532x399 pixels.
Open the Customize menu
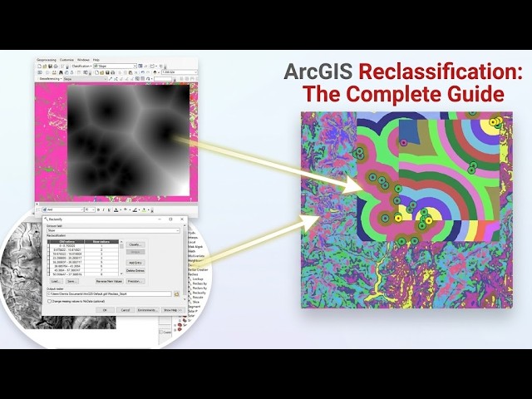pos(66,60)
